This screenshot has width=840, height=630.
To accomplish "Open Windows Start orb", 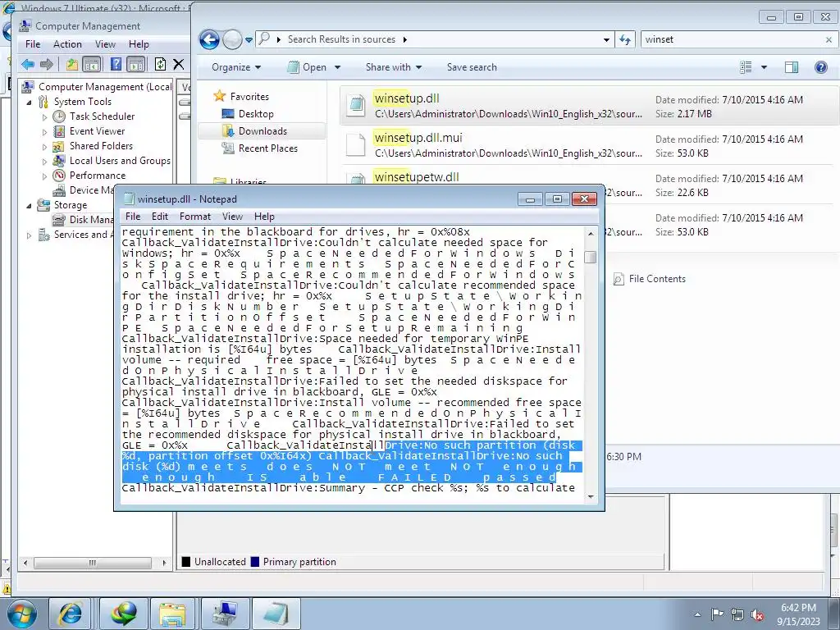I will [x=21, y=614].
